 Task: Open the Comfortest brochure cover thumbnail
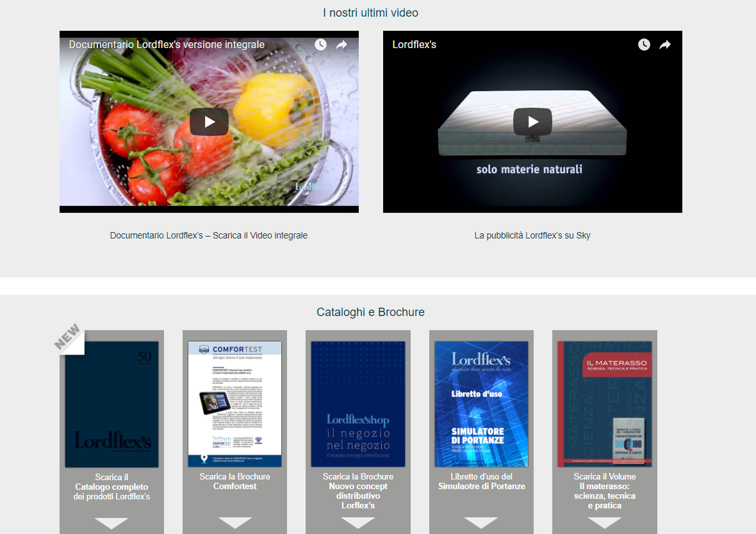(234, 405)
